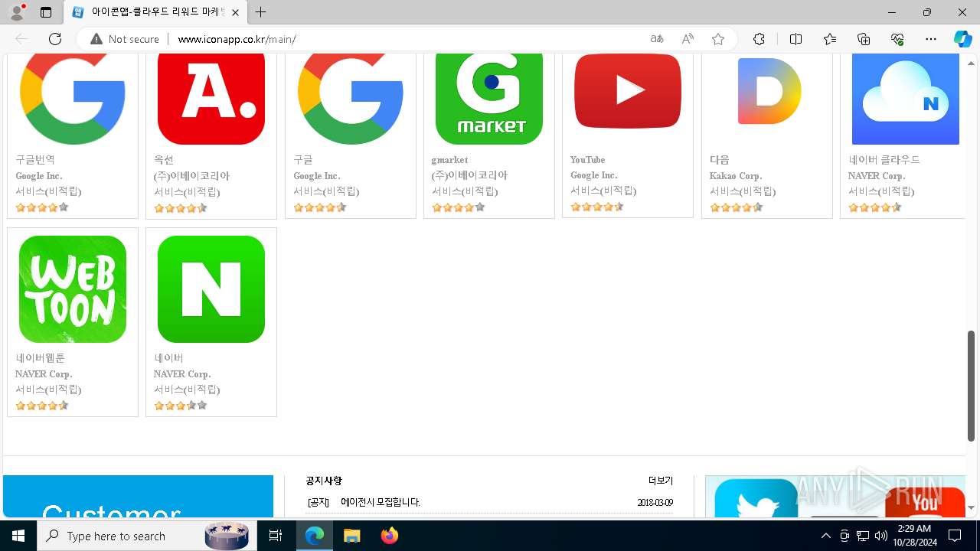This screenshot has width=980, height=551.
Task: Click the 구글번역 app title link
Action: [35, 160]
